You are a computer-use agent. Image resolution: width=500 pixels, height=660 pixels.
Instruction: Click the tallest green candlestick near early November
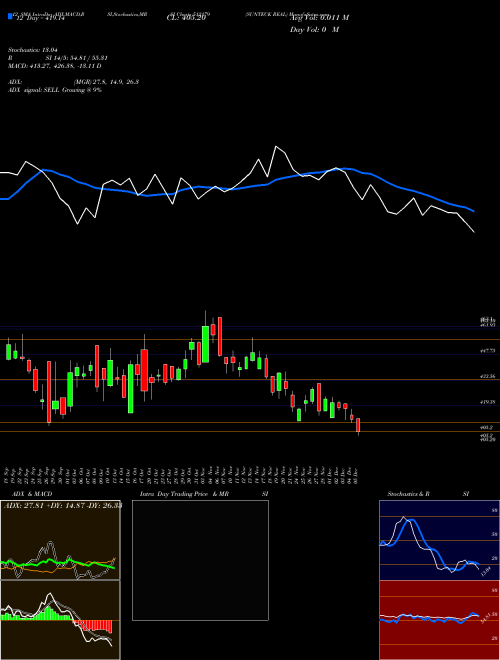[x=205, y=344]
